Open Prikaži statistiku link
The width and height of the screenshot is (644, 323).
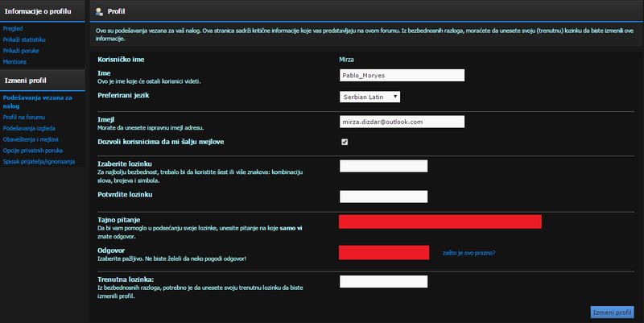coord(24,39)
